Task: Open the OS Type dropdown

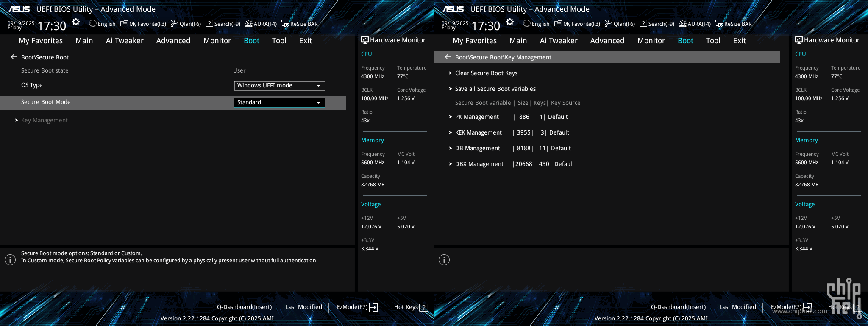Action: pyautogui.click(x=280, y=86)
